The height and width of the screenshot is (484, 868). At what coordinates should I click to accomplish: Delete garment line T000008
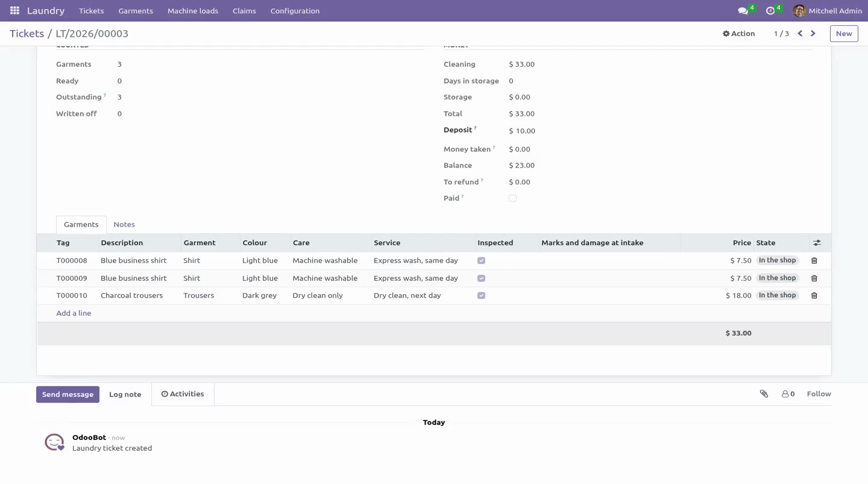tap(814, 260)
